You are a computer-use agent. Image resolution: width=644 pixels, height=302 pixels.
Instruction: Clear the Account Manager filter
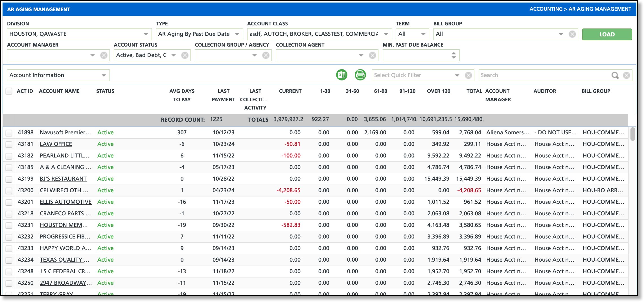(x=104, y=55)
